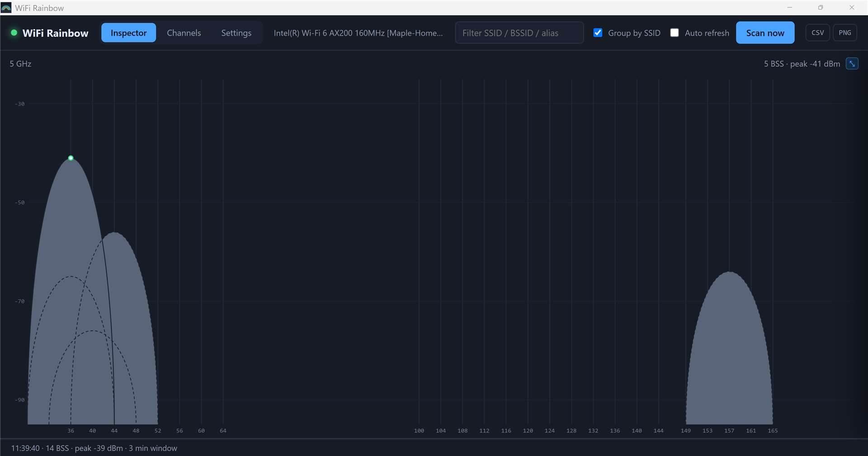
Task: Enable the Auto refresh checkbox
Action: point(675,33)
